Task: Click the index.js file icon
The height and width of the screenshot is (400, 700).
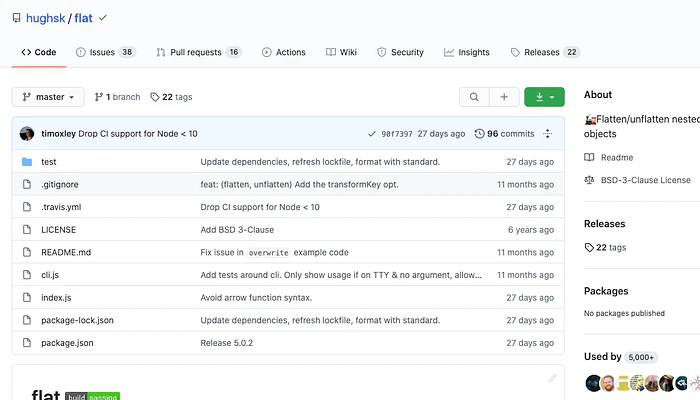Action: tap(27, 298)
